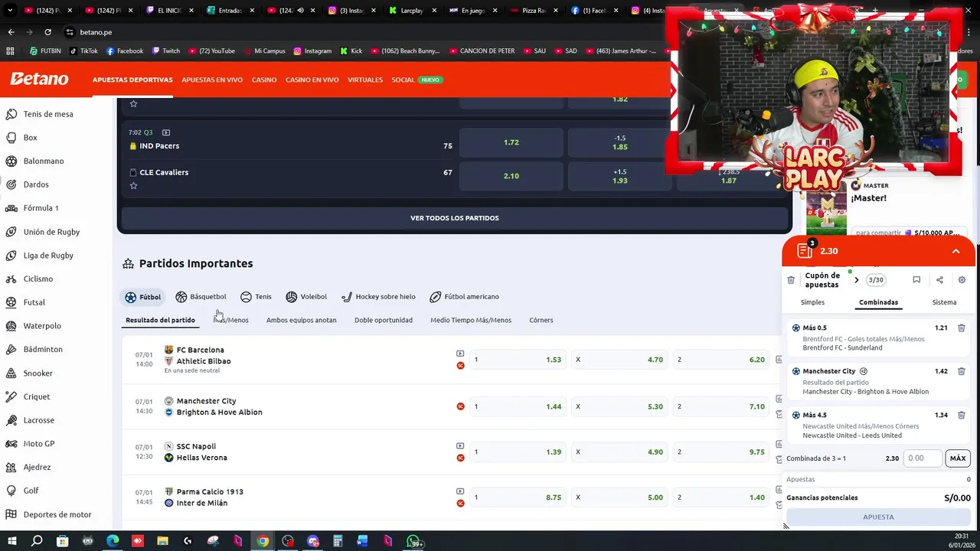Select Golf in the sports sidebar
Screen dimensions: 980x551
(x=31, y=491)
